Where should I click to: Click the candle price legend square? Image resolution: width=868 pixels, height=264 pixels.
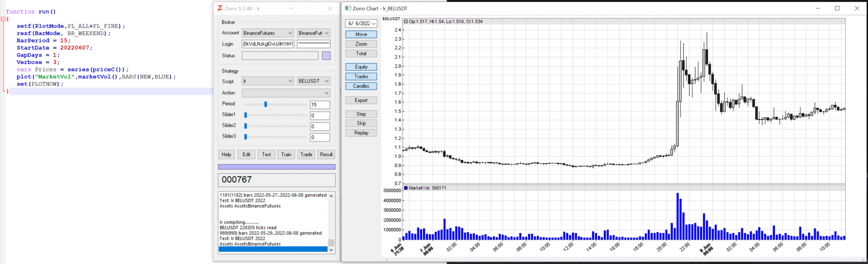click(406, 22)
